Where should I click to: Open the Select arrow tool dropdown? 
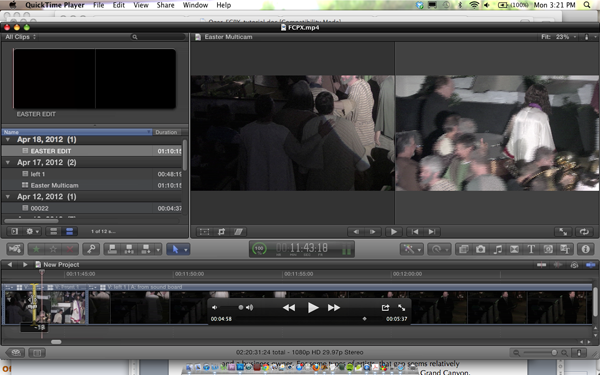click(x=186, y=249)
